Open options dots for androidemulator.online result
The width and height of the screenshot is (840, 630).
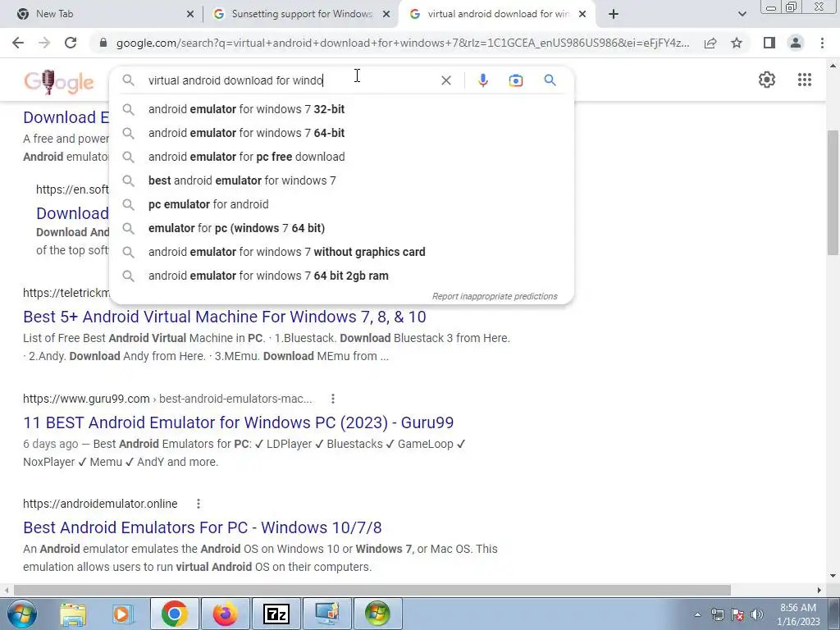tap(199, 504)
